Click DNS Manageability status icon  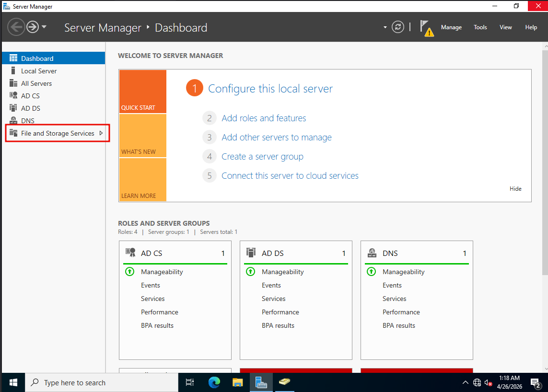[x=371, y=271]
